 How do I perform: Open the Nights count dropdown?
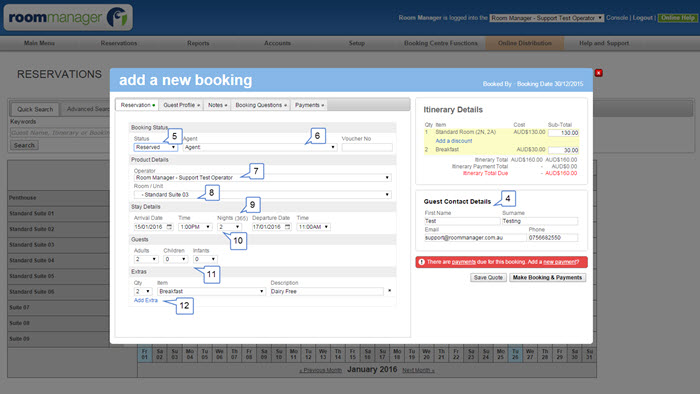pyautogui.click(x=229, y=227)
